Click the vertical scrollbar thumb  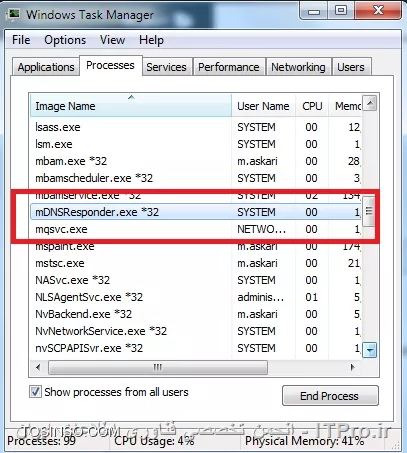click(369, 211)
